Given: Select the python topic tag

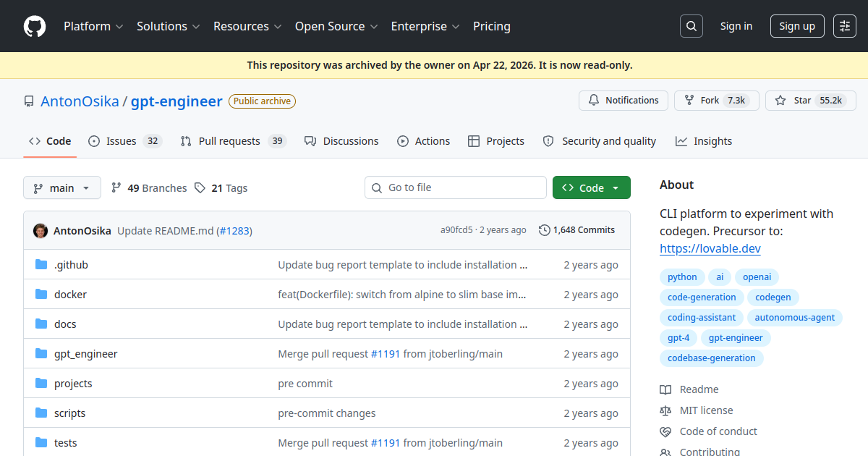Looking at the screenshot, I should [682, 277].
